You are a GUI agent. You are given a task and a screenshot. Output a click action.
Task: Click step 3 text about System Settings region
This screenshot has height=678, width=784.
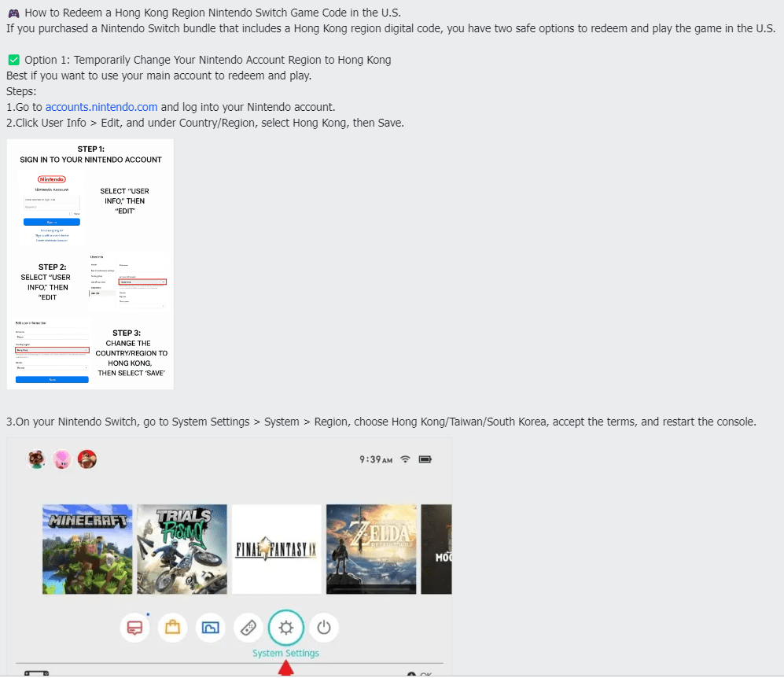381,422
